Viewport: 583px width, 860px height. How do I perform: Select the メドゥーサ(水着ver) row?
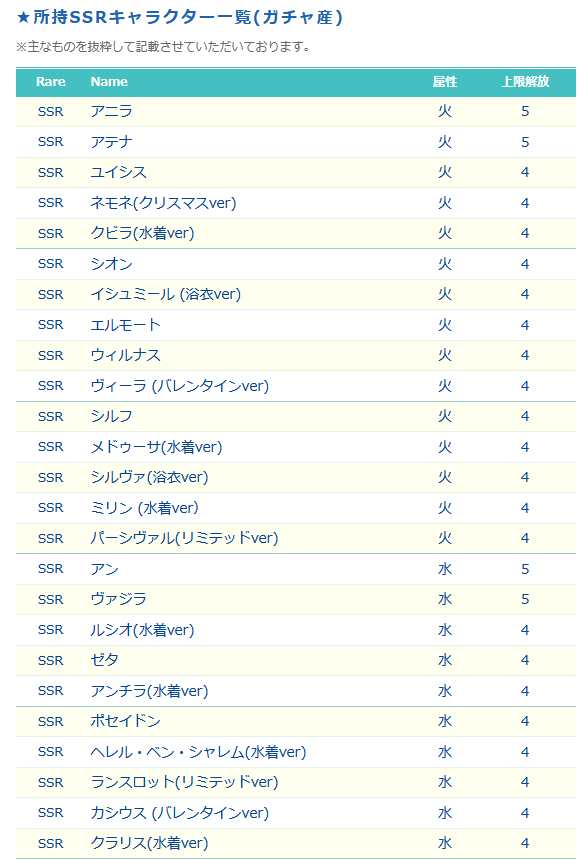click(x=296, y=447)
